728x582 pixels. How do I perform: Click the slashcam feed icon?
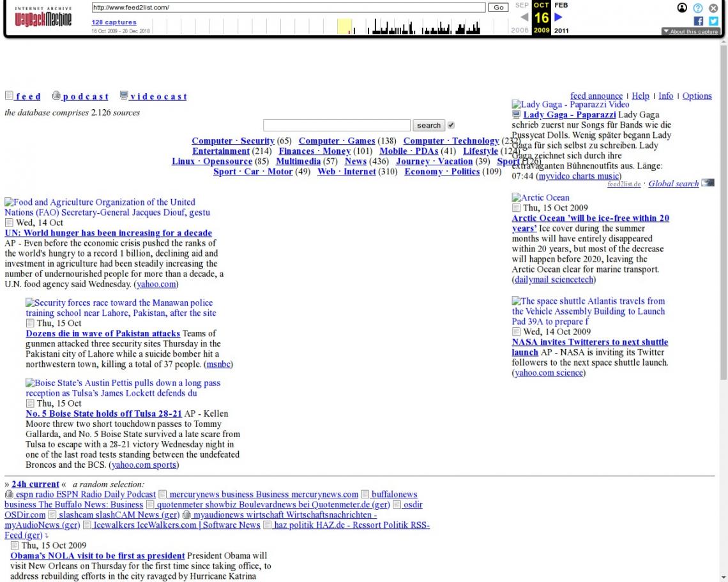click(52, 515)
